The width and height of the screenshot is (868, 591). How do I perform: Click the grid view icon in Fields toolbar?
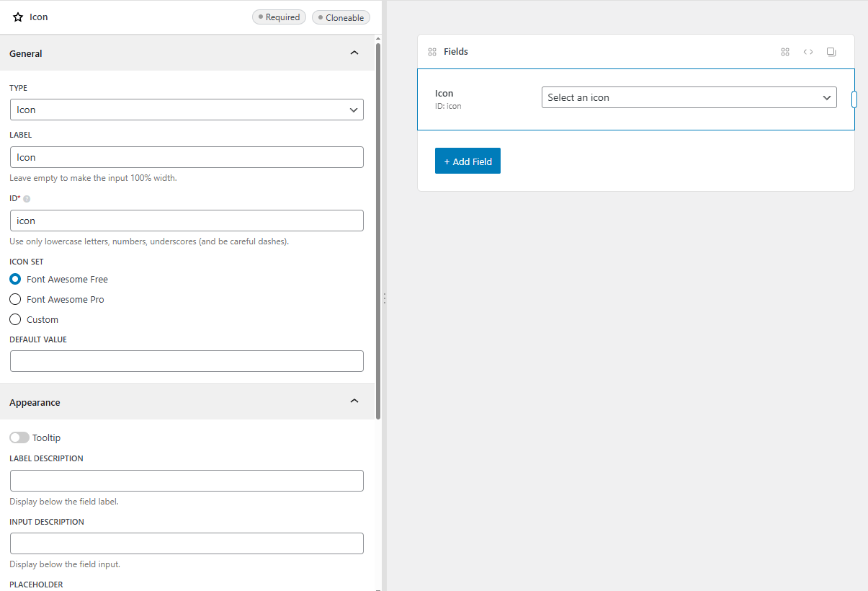[785, 52]
